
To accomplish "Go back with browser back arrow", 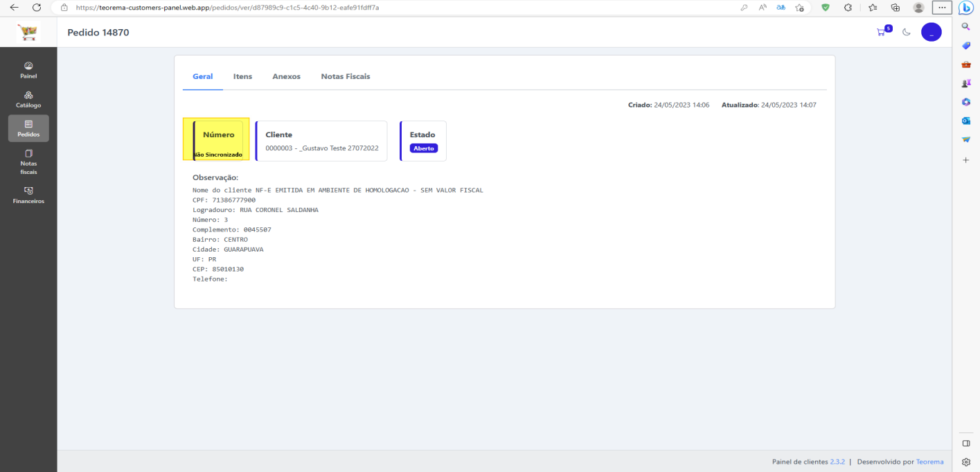I will pyautogui.click(x=14, y=8).
